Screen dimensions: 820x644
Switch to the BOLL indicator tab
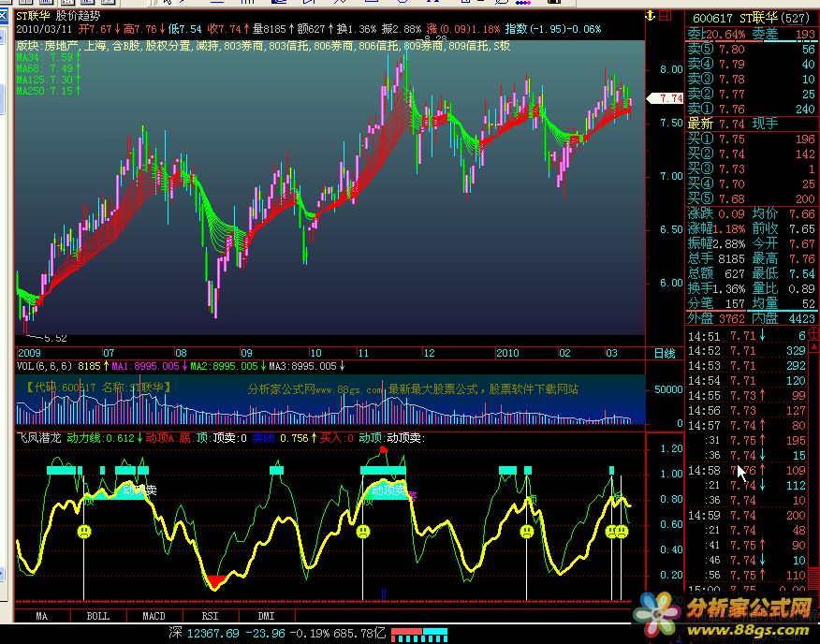98,616
